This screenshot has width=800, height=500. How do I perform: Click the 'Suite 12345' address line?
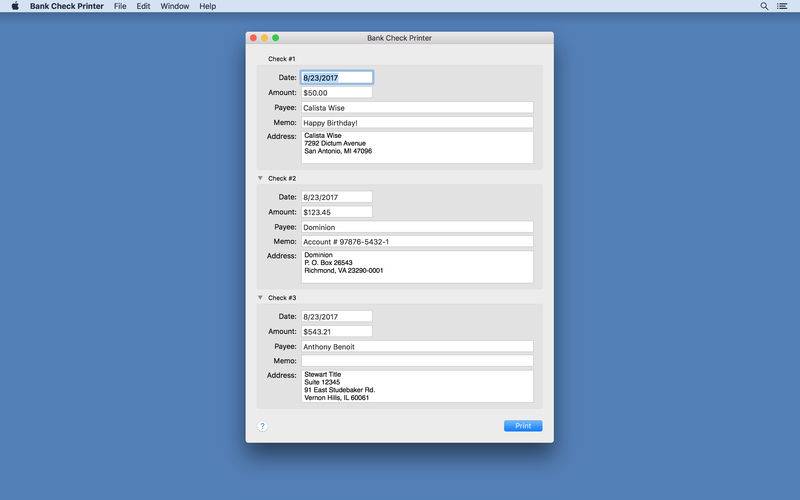click(322, 382)
